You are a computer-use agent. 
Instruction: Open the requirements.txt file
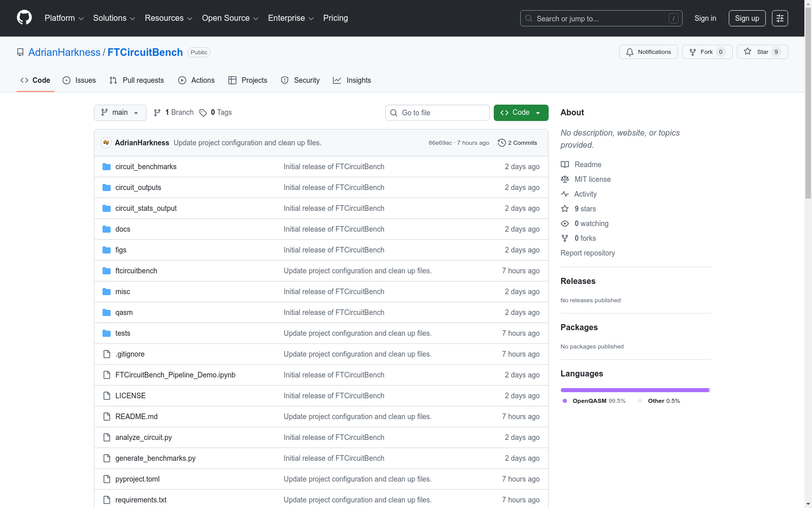coord(141,500)
